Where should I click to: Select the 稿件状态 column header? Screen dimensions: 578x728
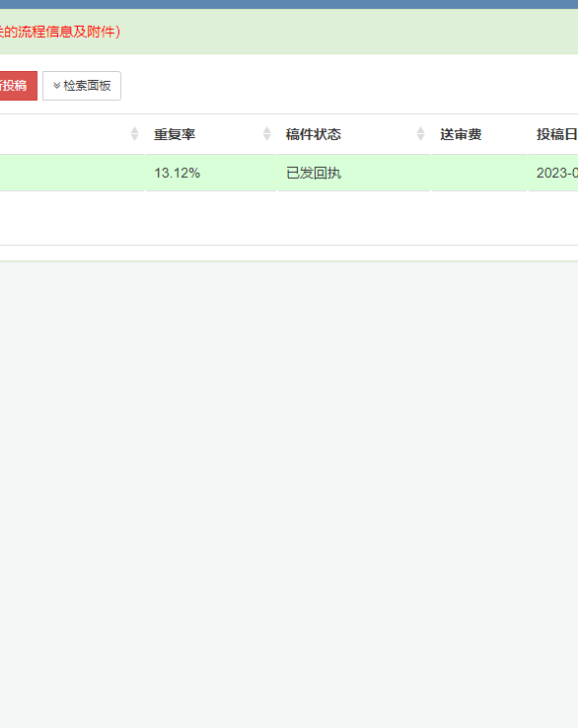click(x=314, y=134)
